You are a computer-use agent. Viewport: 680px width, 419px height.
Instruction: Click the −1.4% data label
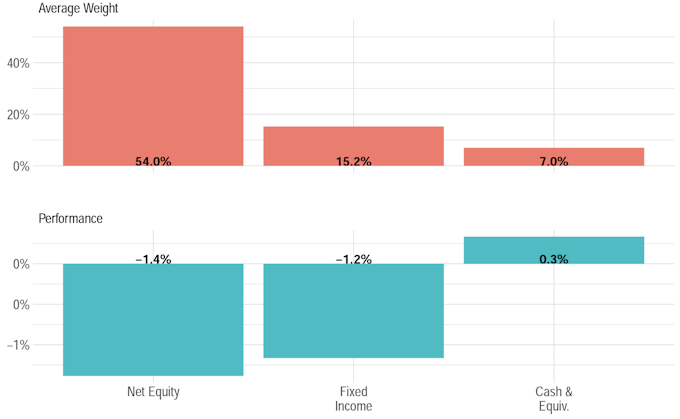[153, 259]
